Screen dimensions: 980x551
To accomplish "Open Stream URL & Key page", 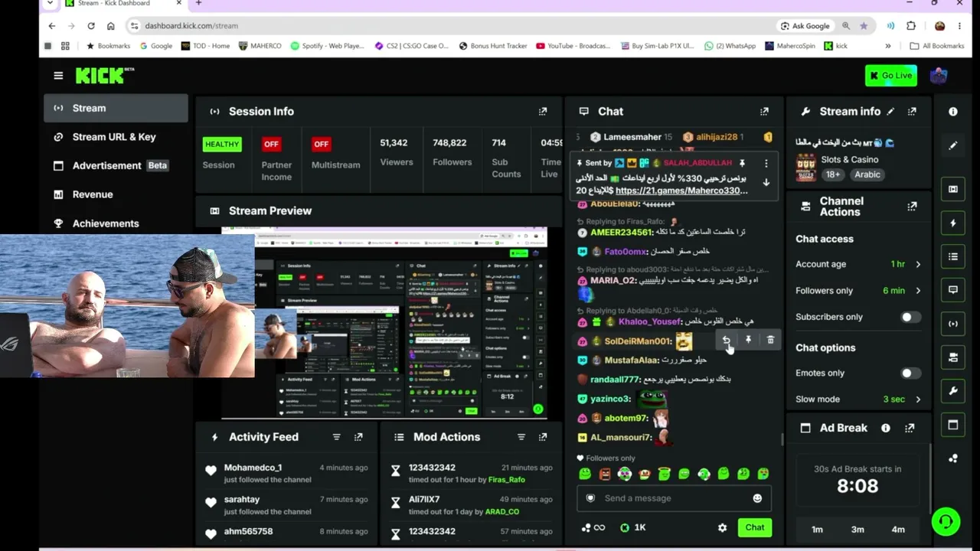I will coord(116,137).
